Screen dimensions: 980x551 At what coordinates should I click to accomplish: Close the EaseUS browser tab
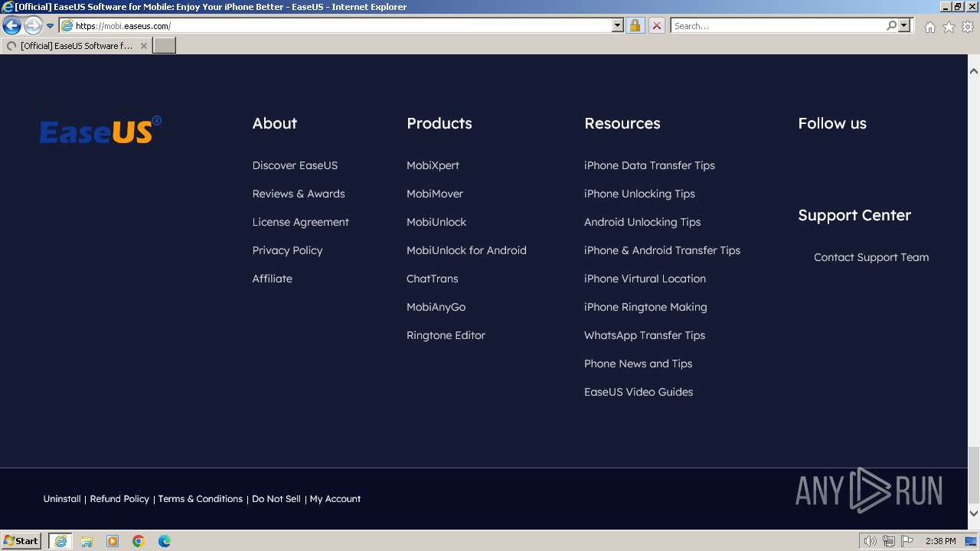(143, 46)
